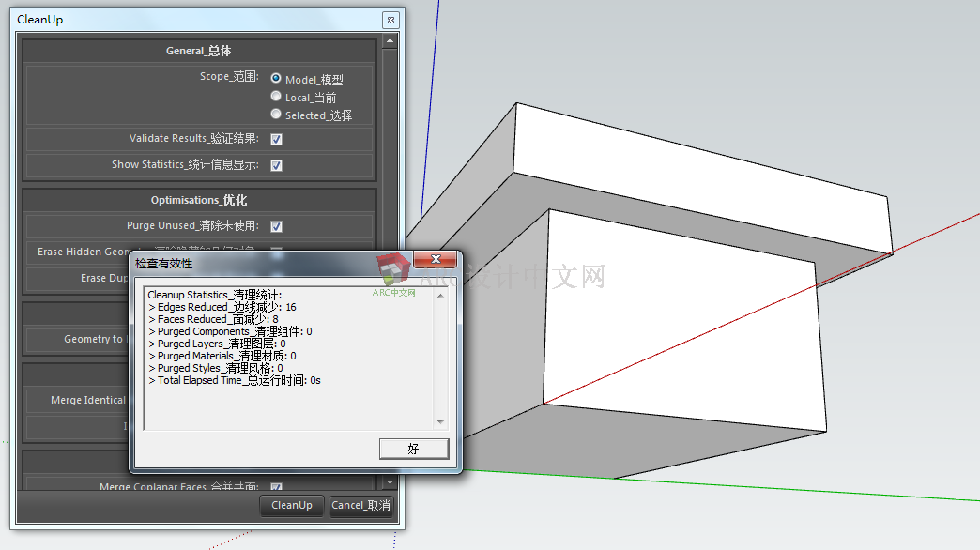This screenshot has height=550, width=980.
Task: Click the CleanUp window title
Action: coord(40,20)
